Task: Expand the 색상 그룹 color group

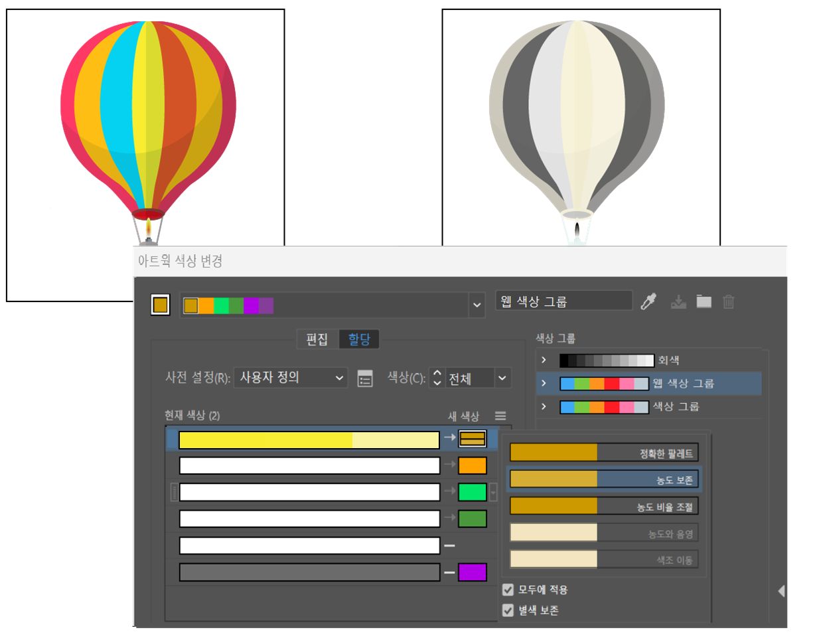Action: point(544,406)
